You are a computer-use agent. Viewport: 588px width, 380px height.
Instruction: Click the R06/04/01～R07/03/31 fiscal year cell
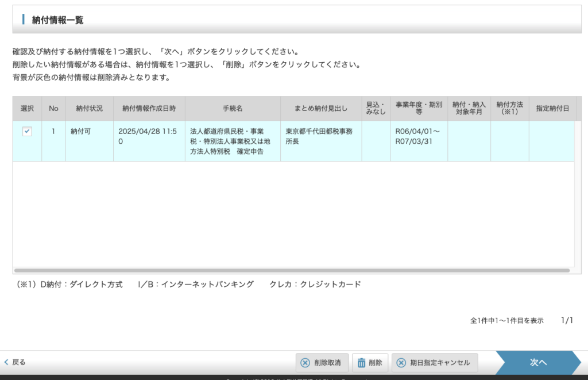417,136
